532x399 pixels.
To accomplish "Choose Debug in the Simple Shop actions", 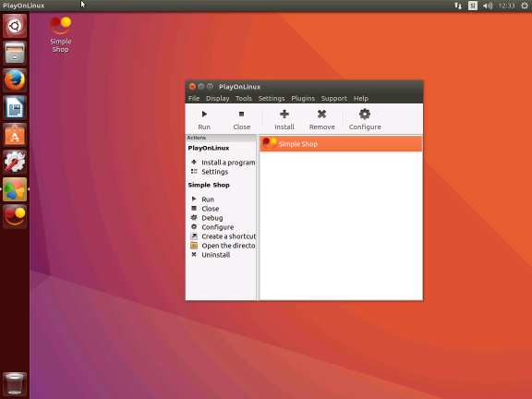I will [x=207, y=218].
